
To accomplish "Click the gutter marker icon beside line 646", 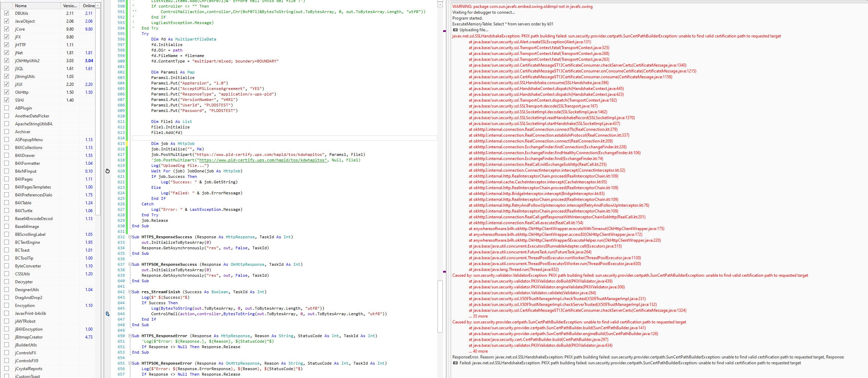I will (x=108, y=314).
